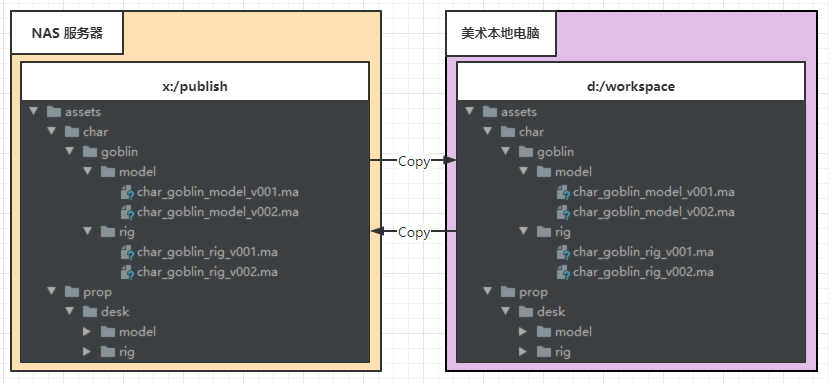829x383 pixels.
Task: Click the lower Copy arrow label
Action: click(413, 232)
